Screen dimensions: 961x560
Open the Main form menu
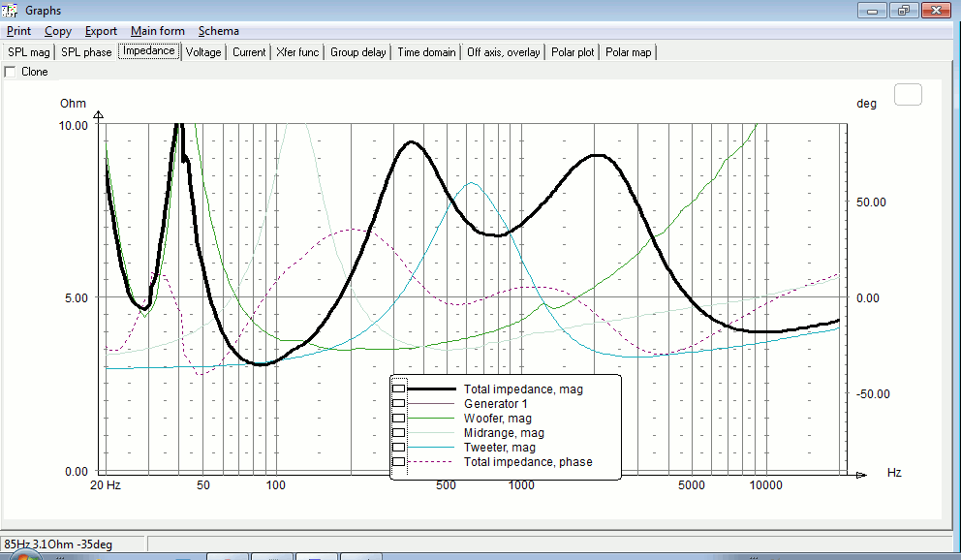click(158, 31)
